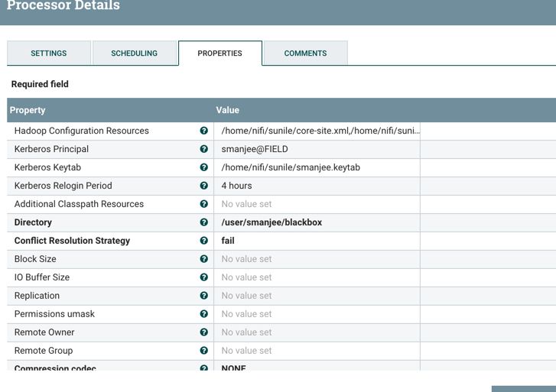
Task: Click help icon next to Directory property
Action: pos(203,222)
